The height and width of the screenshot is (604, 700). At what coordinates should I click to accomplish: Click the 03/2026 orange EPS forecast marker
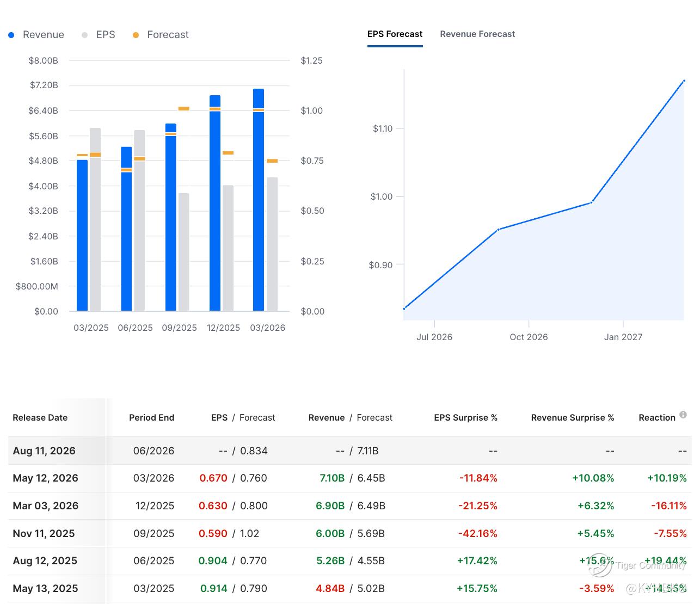pyautogui.click(x=272, y=161)
